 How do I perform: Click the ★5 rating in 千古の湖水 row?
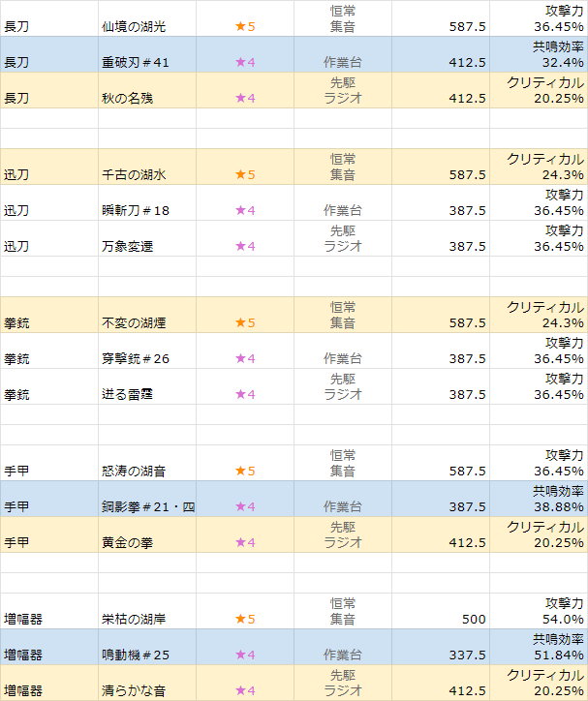point(245,174)
